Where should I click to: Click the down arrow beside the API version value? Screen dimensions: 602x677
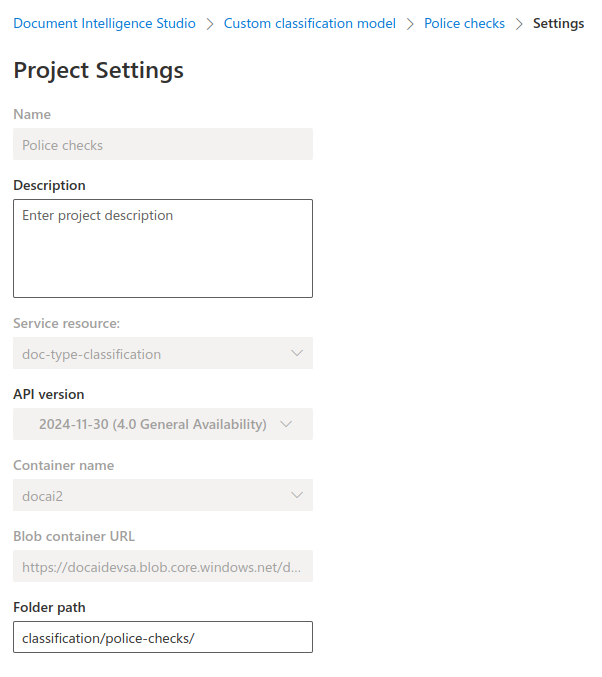point(286,424)
